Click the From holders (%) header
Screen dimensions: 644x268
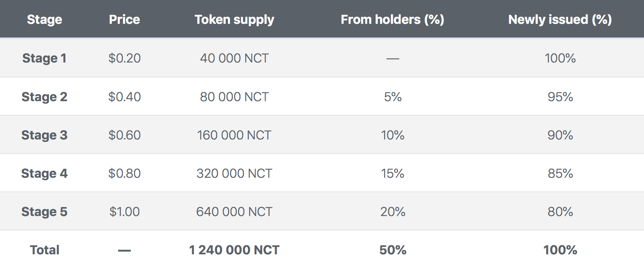click(x=392, y=20)
